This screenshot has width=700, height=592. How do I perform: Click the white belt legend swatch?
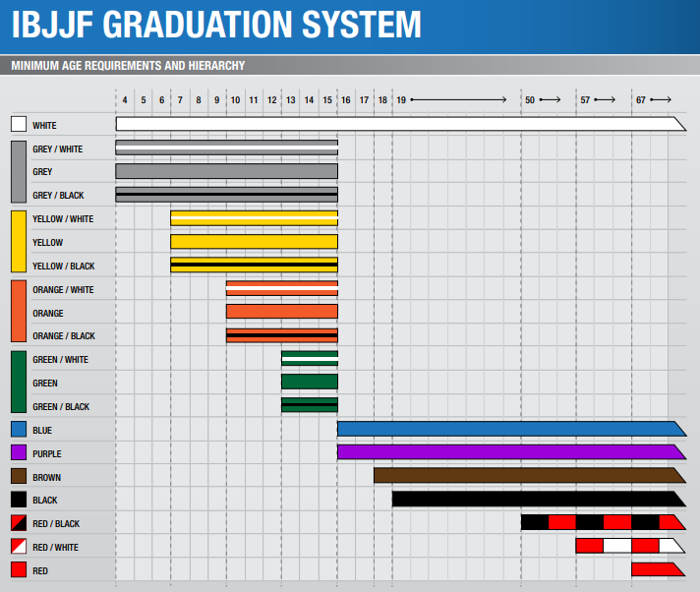(19, 124)
